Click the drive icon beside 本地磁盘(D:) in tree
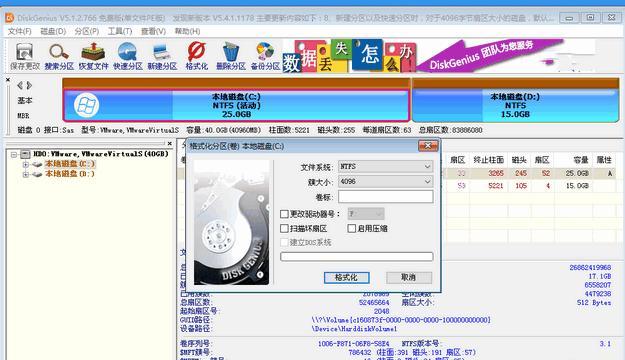The width and height of the screenshot is (625, 360). pos(37,174)
